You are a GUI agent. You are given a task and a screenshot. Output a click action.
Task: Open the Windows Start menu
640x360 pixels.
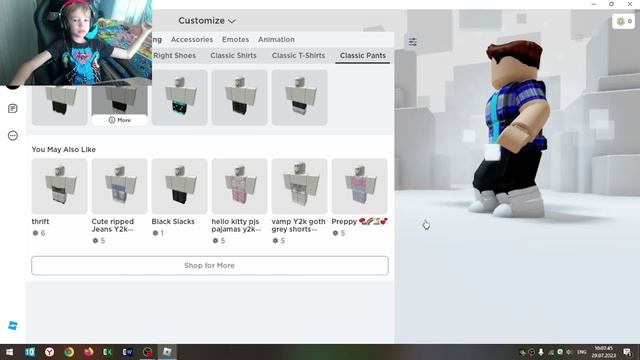click(9, 352)
